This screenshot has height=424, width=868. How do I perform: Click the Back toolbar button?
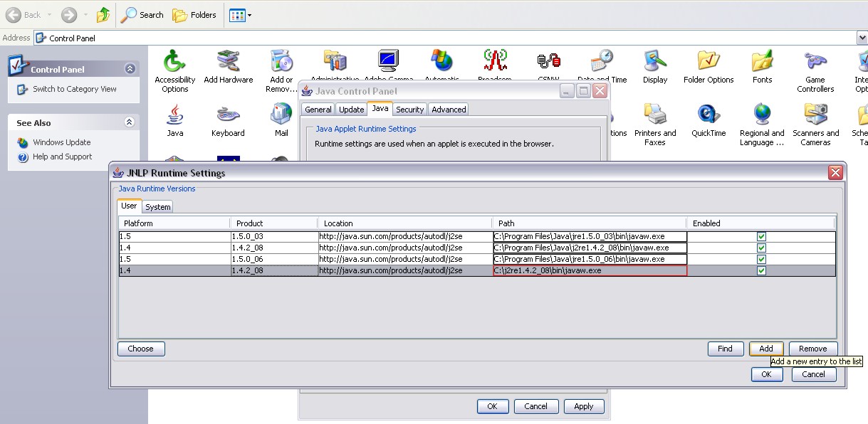point(23,15)
